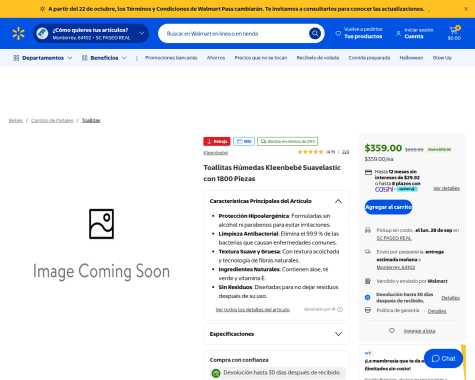Click Agregar a lista link

[x=419, y=331]
